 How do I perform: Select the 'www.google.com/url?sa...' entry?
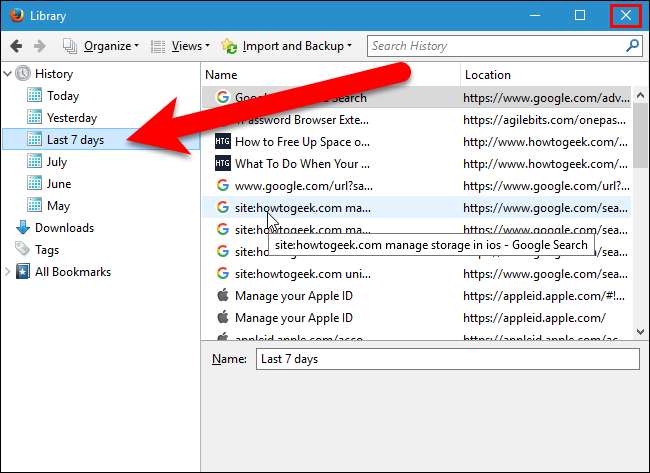(303, 186)
